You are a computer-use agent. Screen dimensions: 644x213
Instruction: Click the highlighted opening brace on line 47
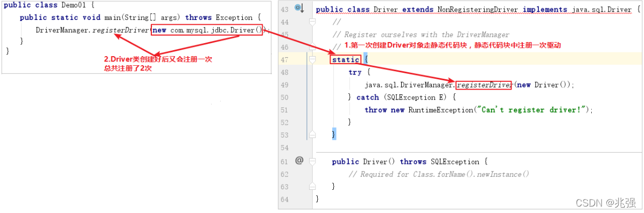point(366,60)
